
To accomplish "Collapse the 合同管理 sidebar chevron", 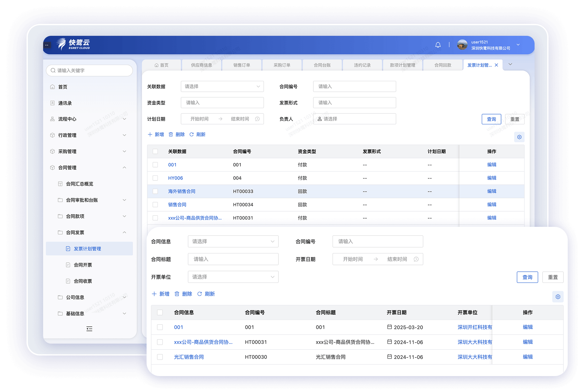I will 124,167.
